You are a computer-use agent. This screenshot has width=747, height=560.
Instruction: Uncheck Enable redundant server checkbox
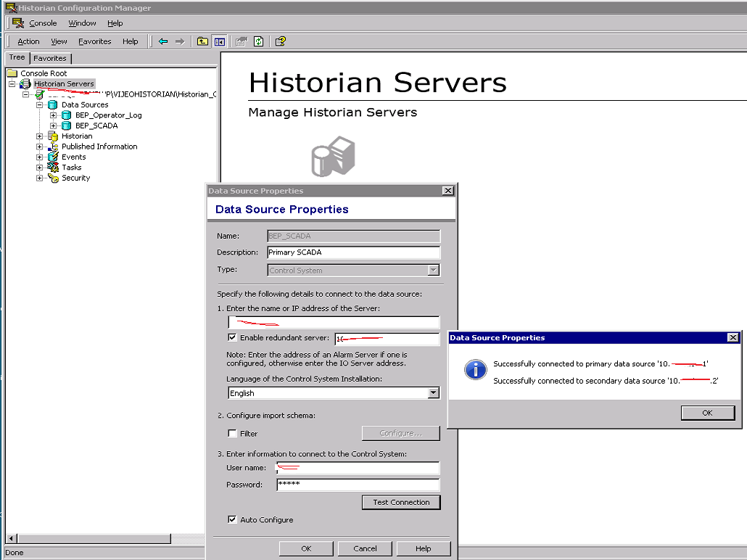tap(232, 337)
